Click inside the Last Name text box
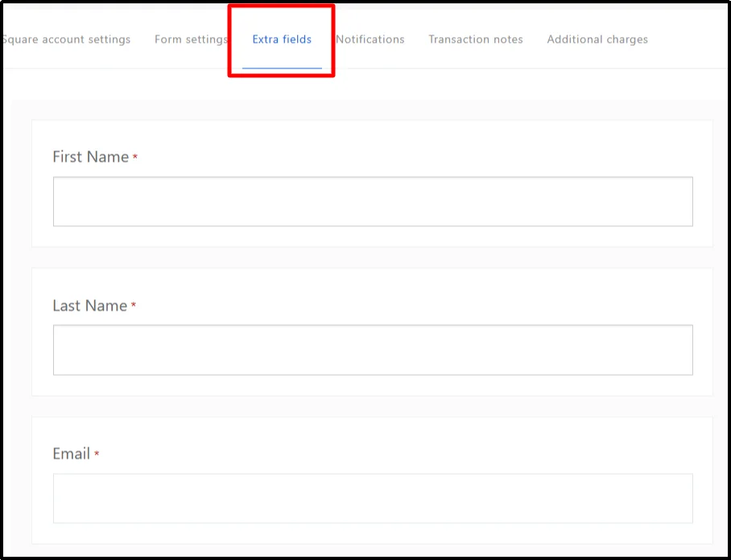This screenshot has width=731, height=560. 373,349
